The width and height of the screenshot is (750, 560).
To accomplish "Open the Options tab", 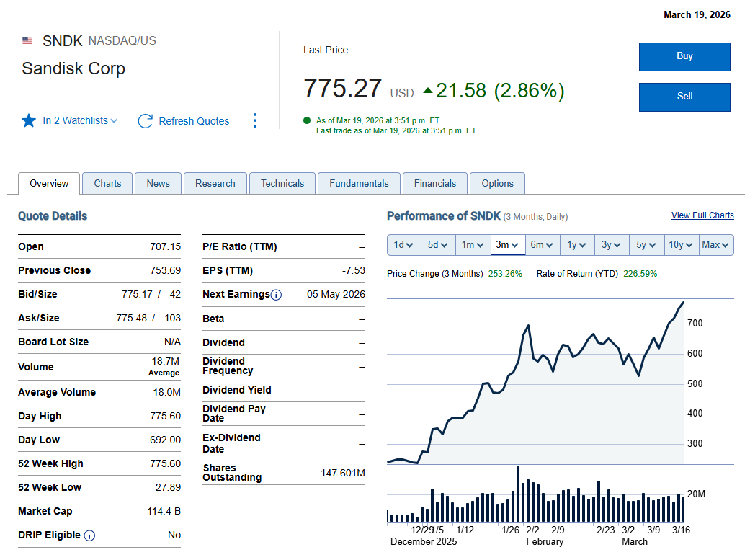I will pyautogui.click(x=497, y=183).
